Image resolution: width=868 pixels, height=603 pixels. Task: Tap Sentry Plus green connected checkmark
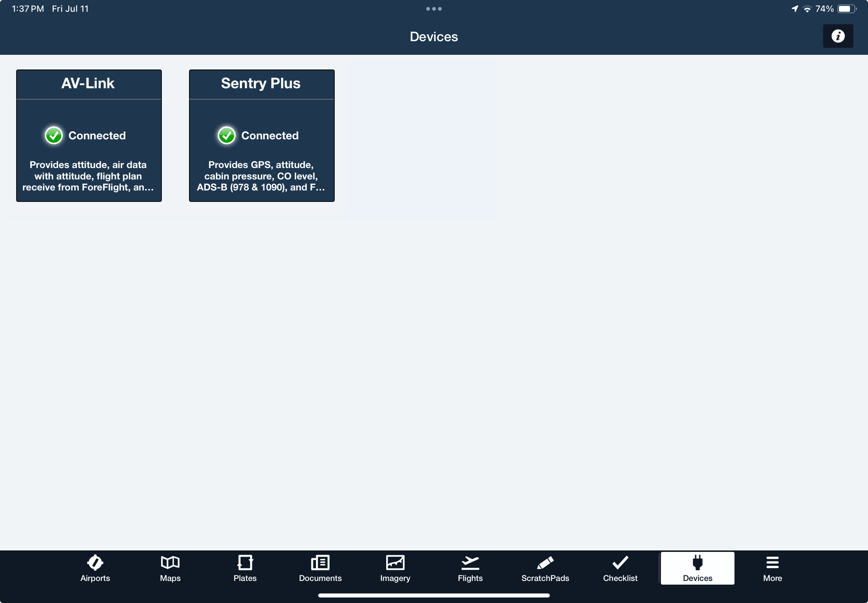coord(226,136)
